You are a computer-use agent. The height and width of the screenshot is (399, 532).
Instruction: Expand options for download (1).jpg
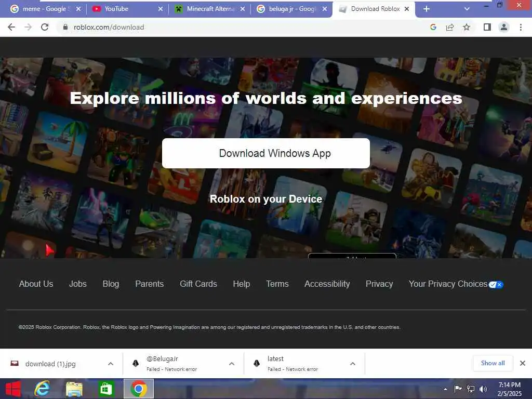[x=111, y=364]
